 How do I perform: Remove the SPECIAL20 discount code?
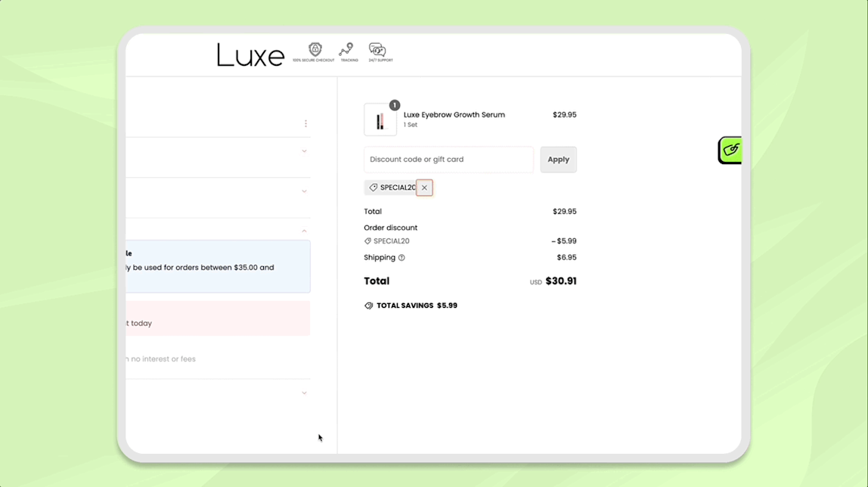pos(424,187)
